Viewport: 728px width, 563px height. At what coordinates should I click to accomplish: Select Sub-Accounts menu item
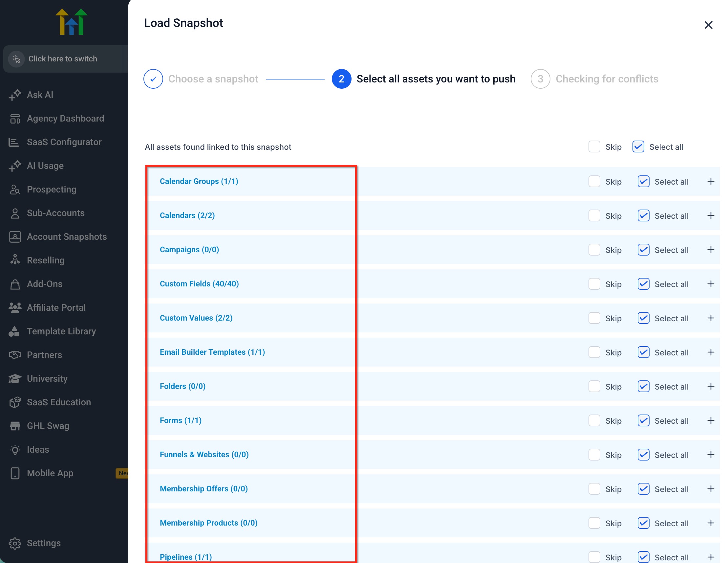[x=56, y=213]
